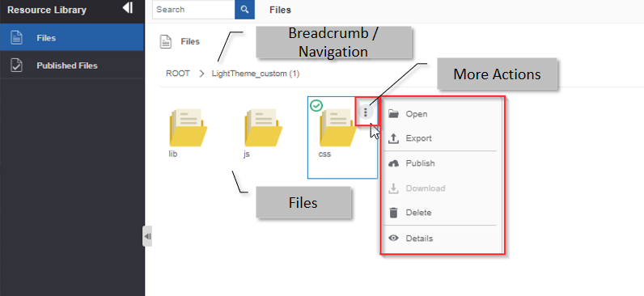Click the Resource Library title text
Screen dimensions: 644x296
tap(47, 10)
